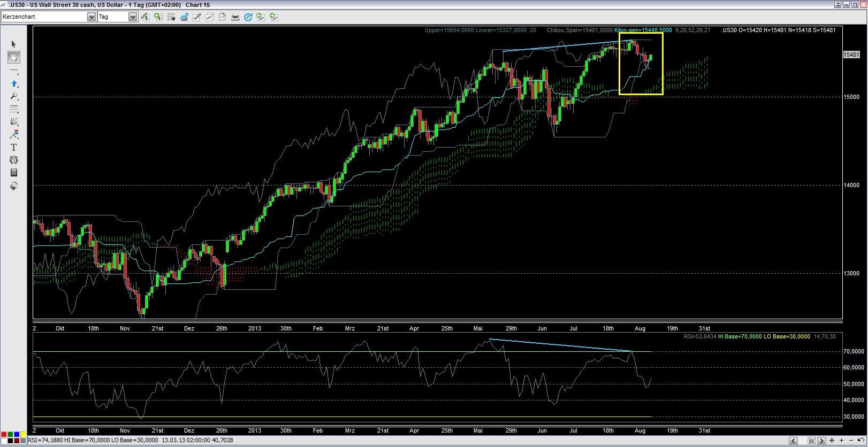The image size is (868, 447).
Task: Choose the magnifier zoom tool
Action: pos(14,97)
